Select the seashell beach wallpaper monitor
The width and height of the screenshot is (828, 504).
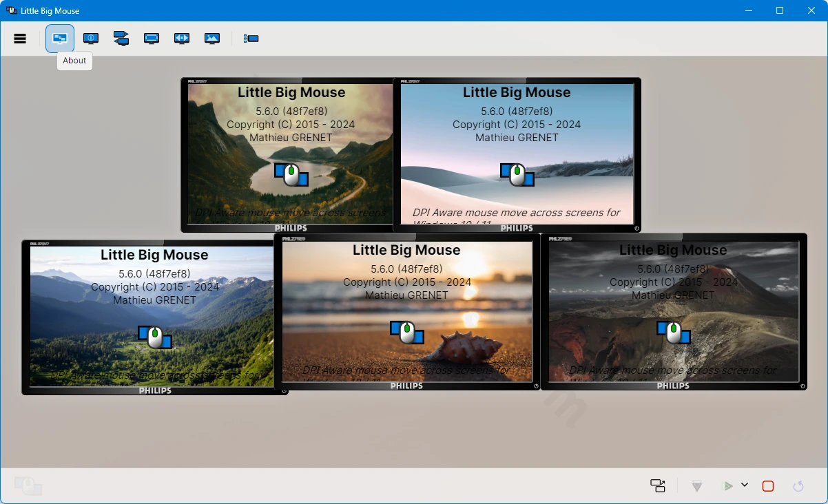click(x=407, y=312)
